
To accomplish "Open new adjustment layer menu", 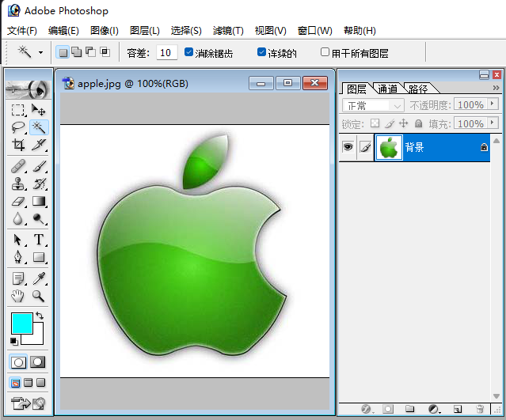I will click(434, 409).
